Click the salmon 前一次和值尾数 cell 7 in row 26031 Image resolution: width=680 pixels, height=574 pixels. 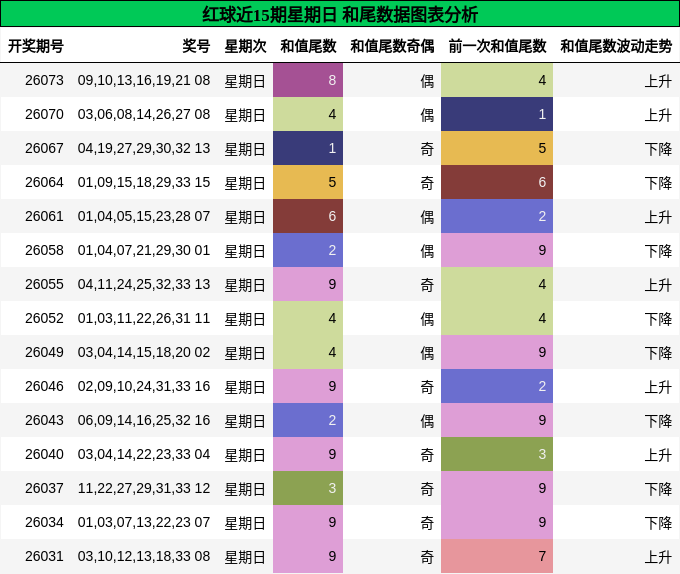point(497,556)
